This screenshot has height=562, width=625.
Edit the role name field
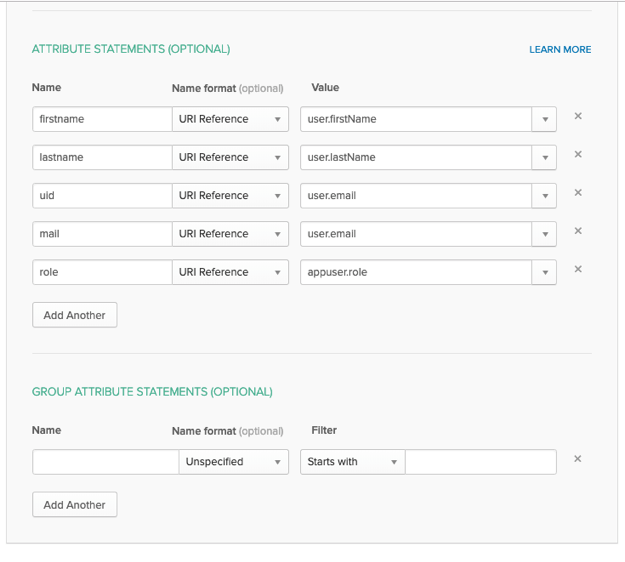pos(102,272)
